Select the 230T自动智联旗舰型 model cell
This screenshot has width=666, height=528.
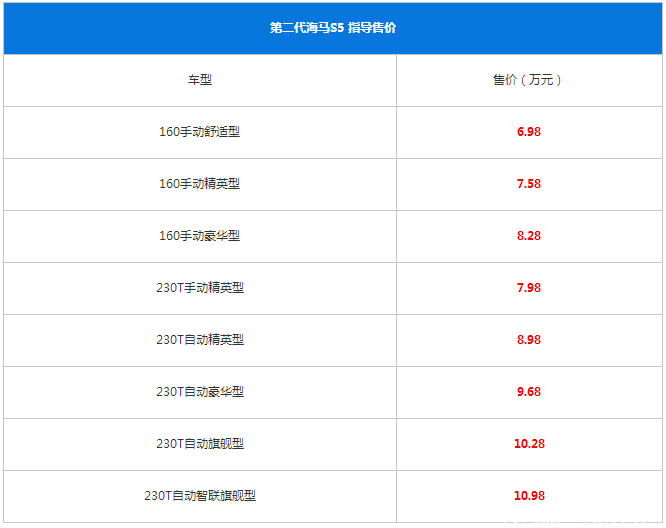pos(200,496)
